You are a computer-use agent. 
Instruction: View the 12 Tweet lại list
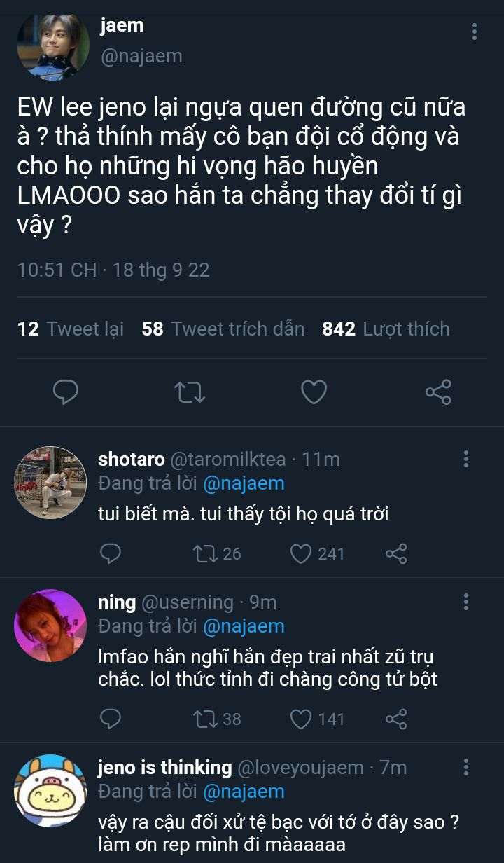pos(71,329)
